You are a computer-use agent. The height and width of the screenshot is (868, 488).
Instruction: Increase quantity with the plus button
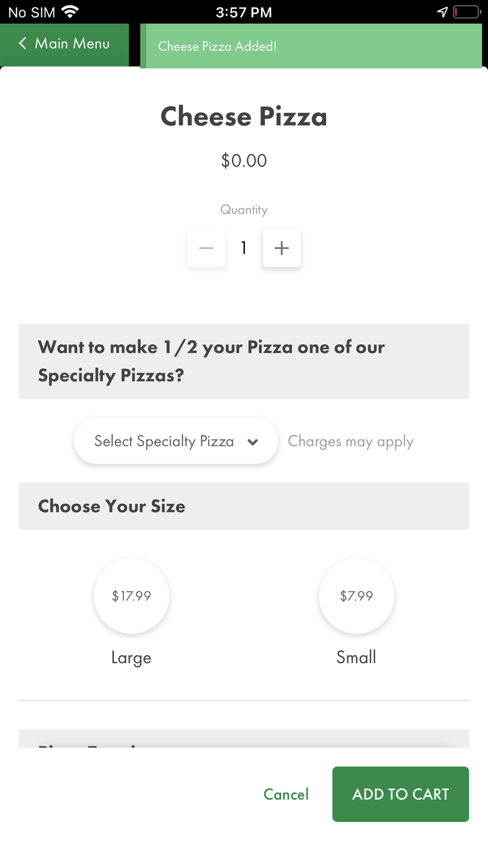click(282, 248)
